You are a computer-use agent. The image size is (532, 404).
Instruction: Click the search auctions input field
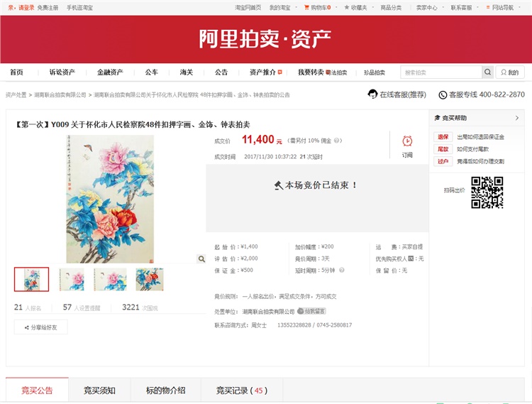[x=441, y=72]
